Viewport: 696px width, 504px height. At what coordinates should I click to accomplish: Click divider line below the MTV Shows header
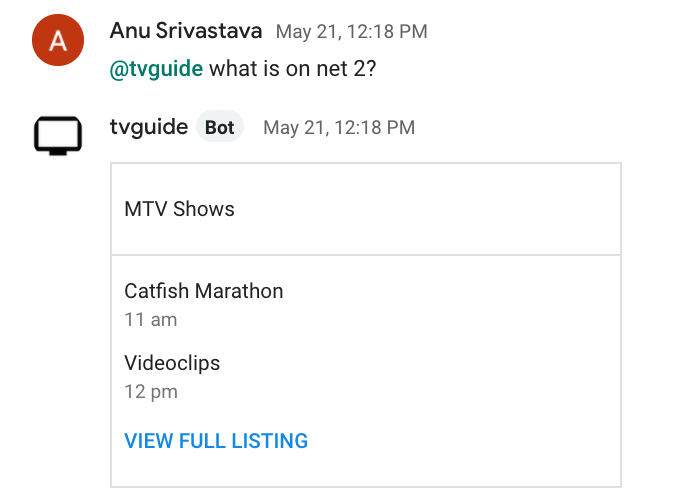pyautogui.click(x=365, y=255)
